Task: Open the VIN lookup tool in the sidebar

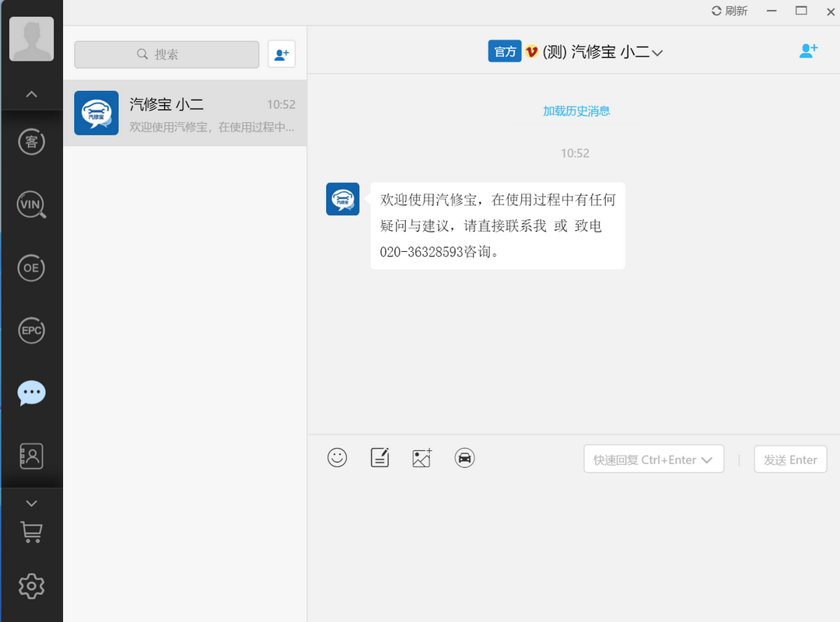Action: (x=31, y=204)
